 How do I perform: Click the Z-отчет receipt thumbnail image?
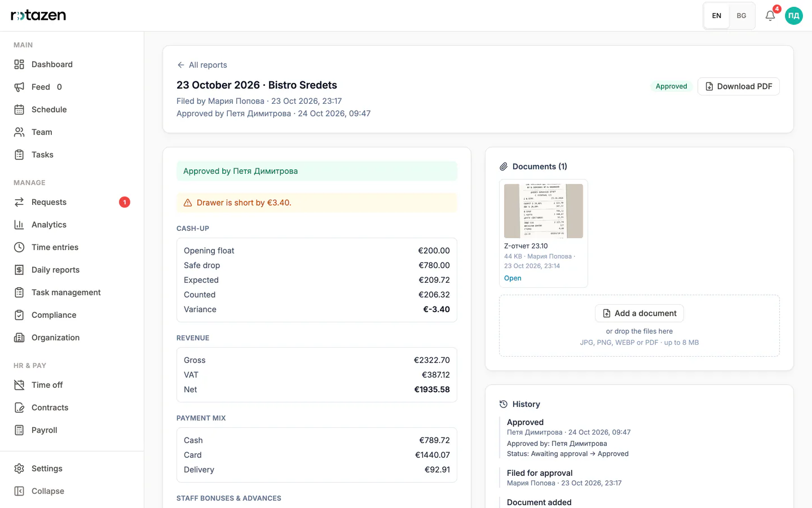point(544,211)
